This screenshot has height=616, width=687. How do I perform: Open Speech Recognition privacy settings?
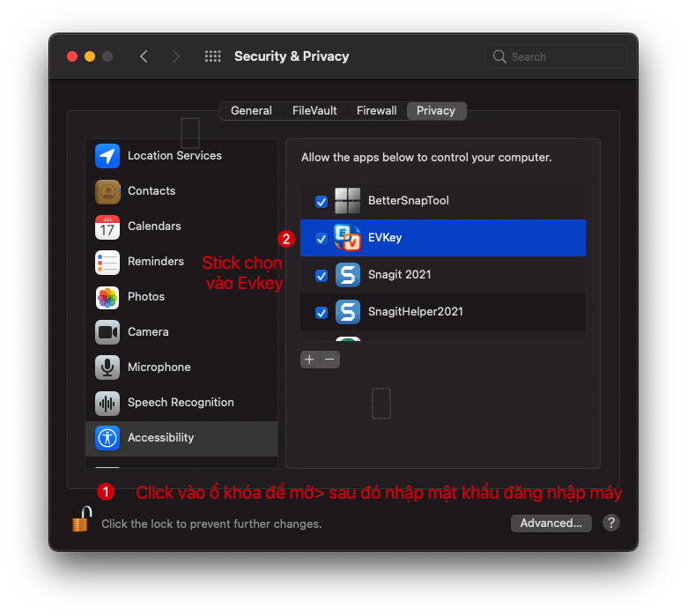click(180, 403)
